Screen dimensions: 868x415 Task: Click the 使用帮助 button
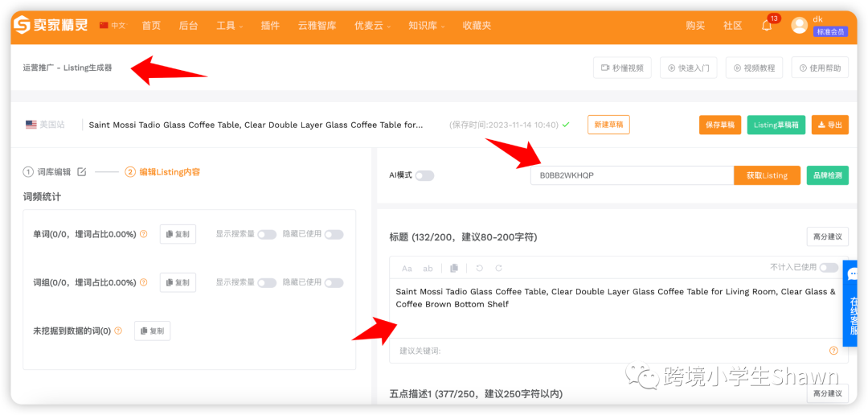[x=820, y=68]
